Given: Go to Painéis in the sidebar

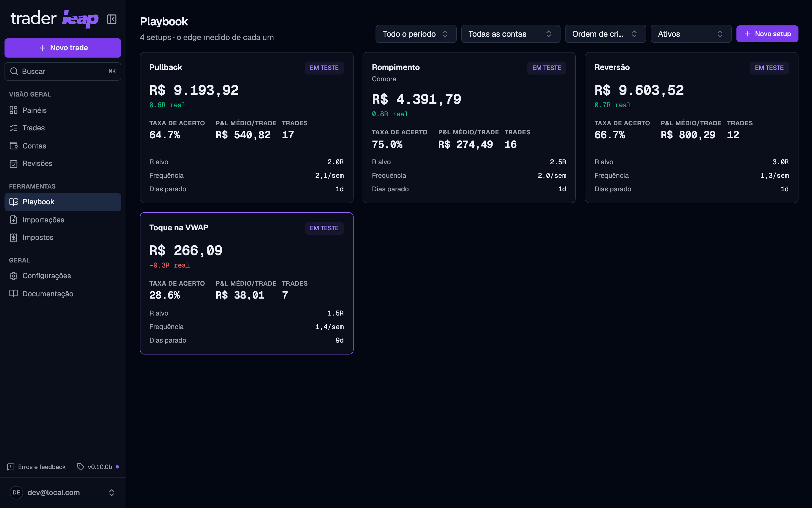Looking at the screenshot, I should point(63,110).
